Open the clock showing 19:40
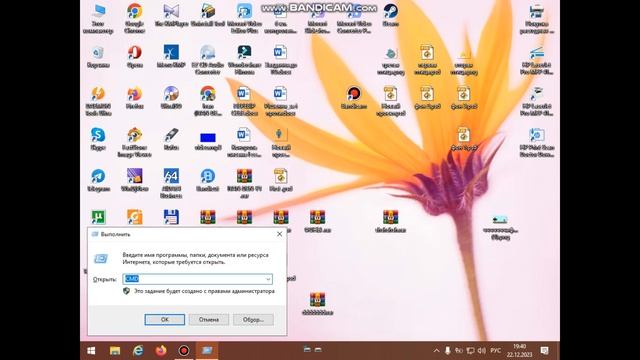This screenshot has height=360, width=640. 519,351
